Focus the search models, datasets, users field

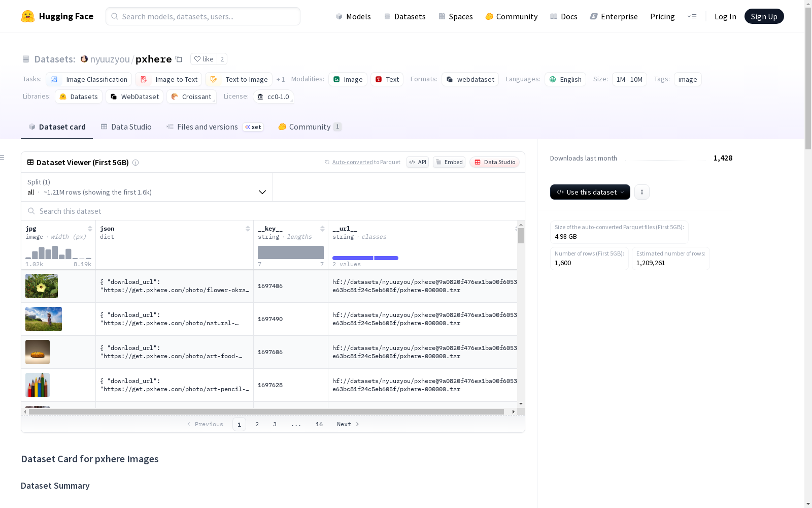coord(203,16)
